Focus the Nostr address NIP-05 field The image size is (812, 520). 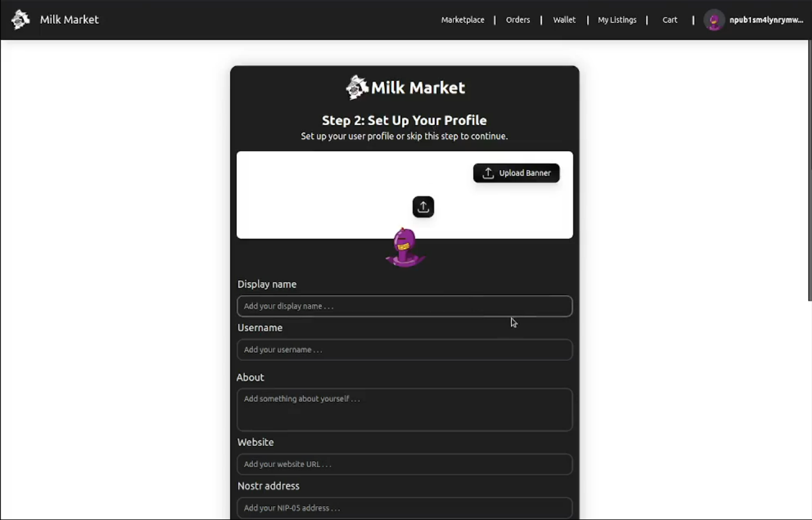pos(404,508)
